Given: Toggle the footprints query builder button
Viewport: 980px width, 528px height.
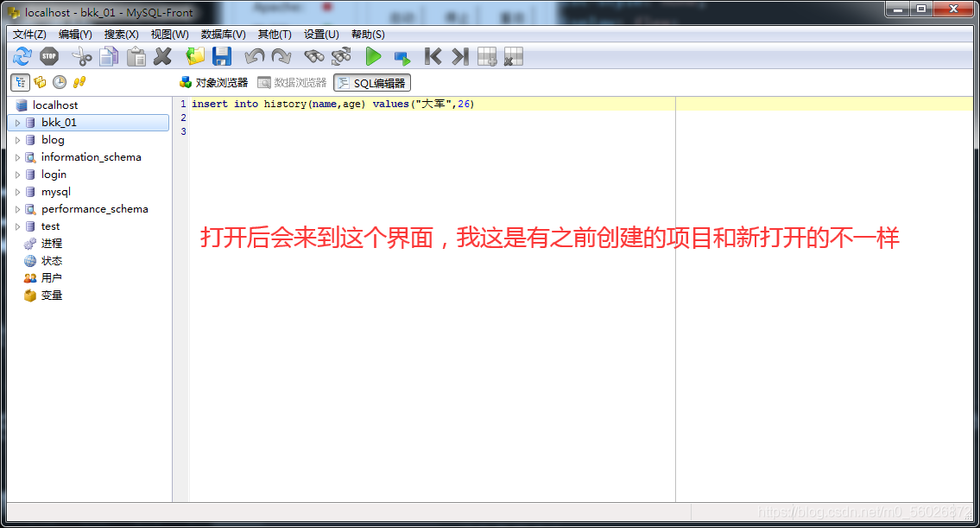Looking at the screenshot, I should (79, 83).
